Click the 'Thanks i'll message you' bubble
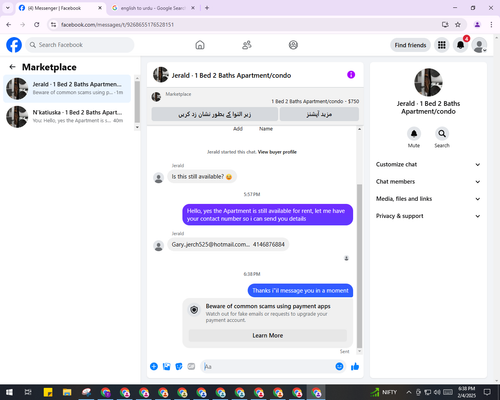Image resolution: width=500 pixels, height=400 pixels. [x=300, y=291]
